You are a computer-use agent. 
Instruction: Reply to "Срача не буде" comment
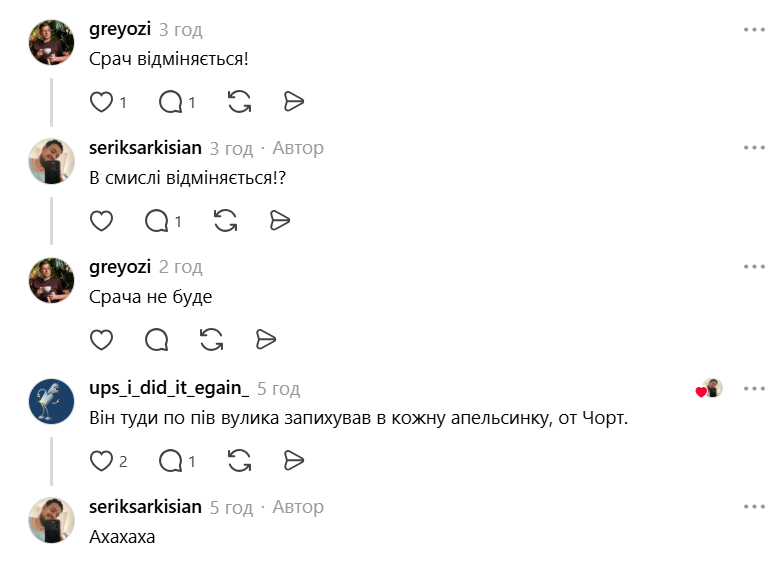pos(157,340)
